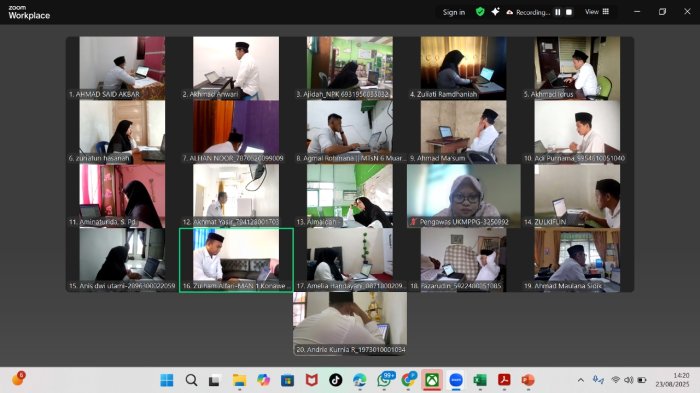Select video tile 1. AHMAD SAID AKBAR
This screenshot has height=393, width=700.
pos(122,68)
